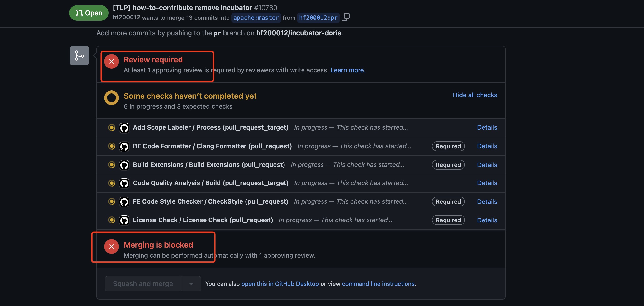Follow the Learn more link

[348, 70]
